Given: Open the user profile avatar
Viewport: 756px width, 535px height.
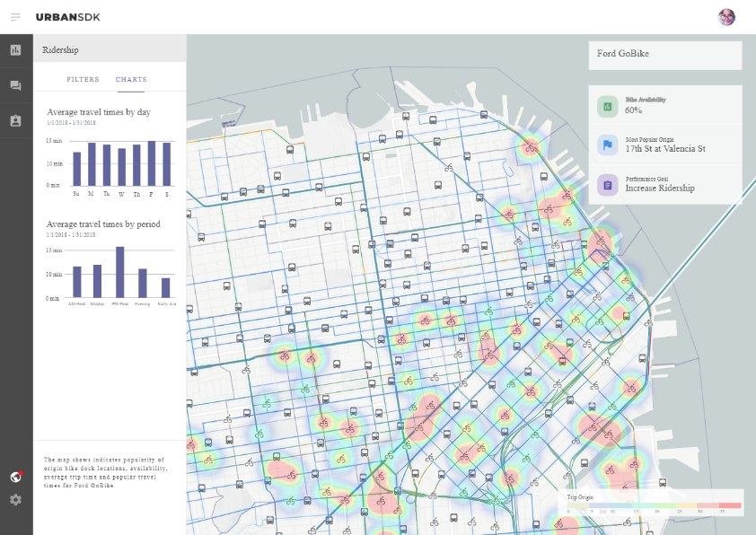Looking at the screenshot, I should [726, 17].
